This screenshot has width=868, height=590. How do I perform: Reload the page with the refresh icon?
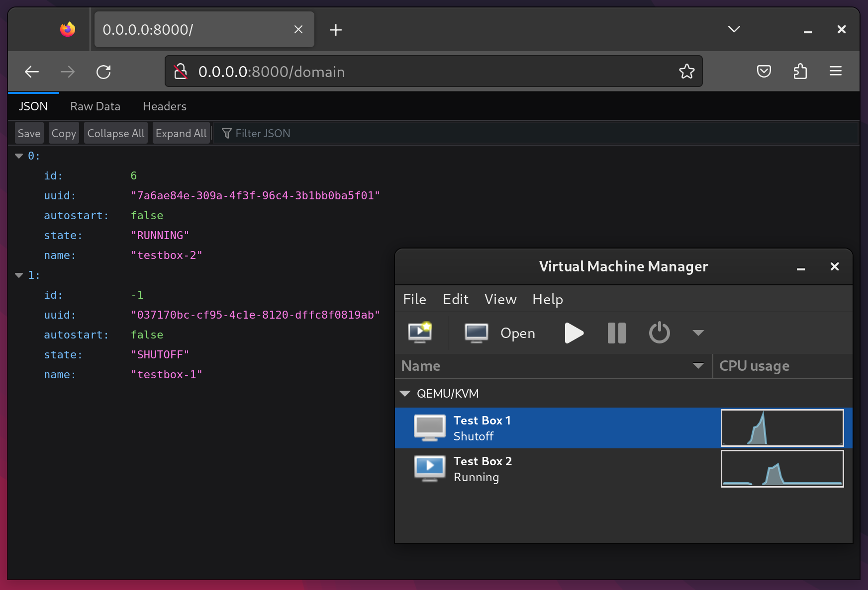click(103, 72)
